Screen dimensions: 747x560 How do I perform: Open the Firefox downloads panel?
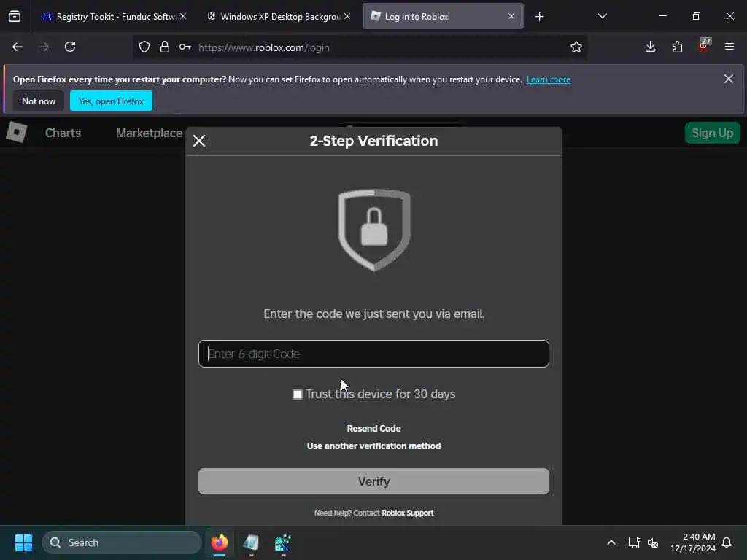(650, 47)
